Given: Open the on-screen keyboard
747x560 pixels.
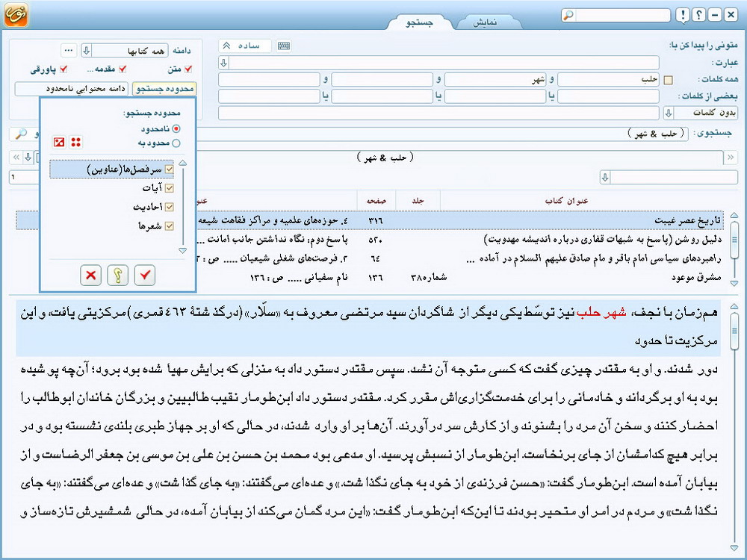Looking at the screenshot, I should (x=283, y=46).
